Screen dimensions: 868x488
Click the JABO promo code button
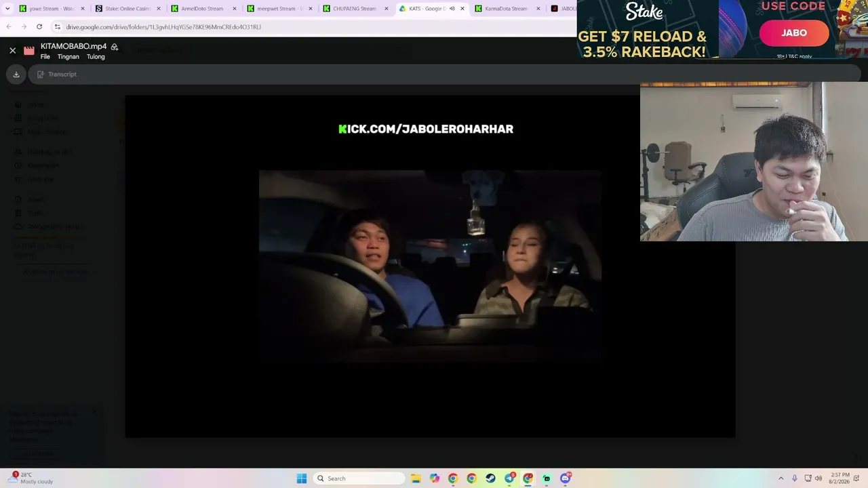(x=793, y=33)
